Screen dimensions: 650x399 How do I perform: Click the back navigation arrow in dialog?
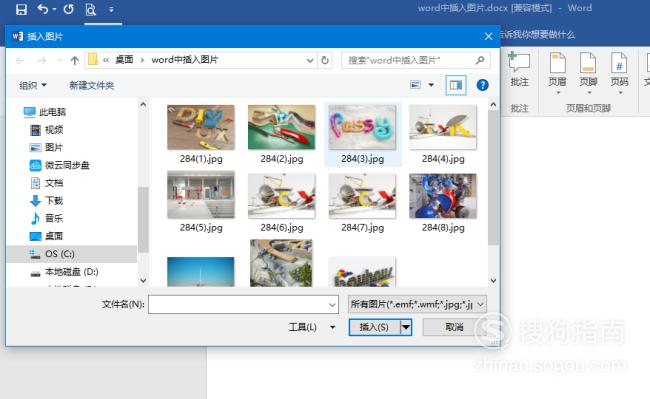[x=20, y=60]
